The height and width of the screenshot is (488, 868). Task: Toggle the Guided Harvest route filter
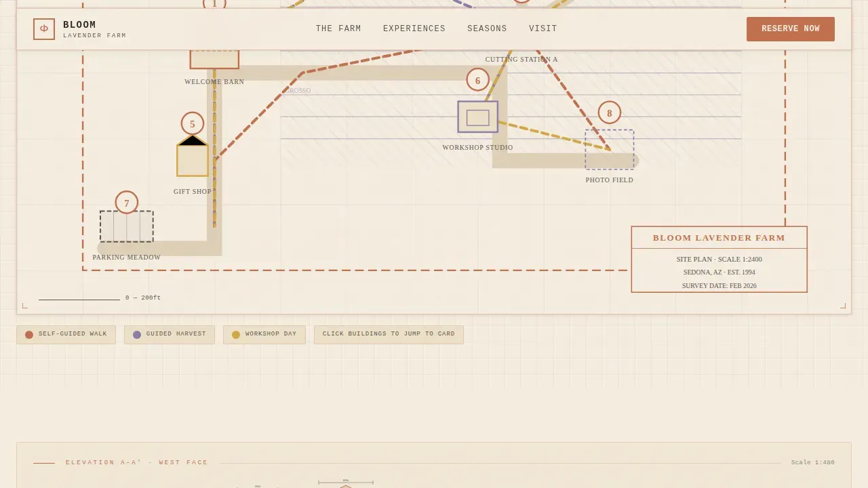[x=170, y=334]
